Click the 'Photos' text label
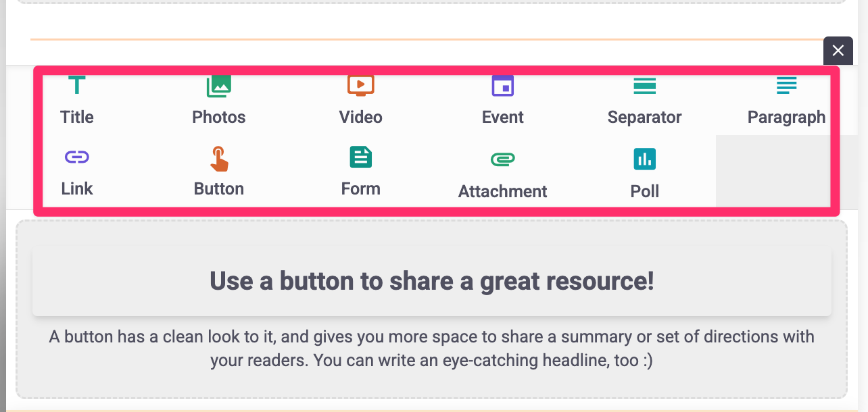This screenshot has height=412, width=868. [x=219, y=117]
